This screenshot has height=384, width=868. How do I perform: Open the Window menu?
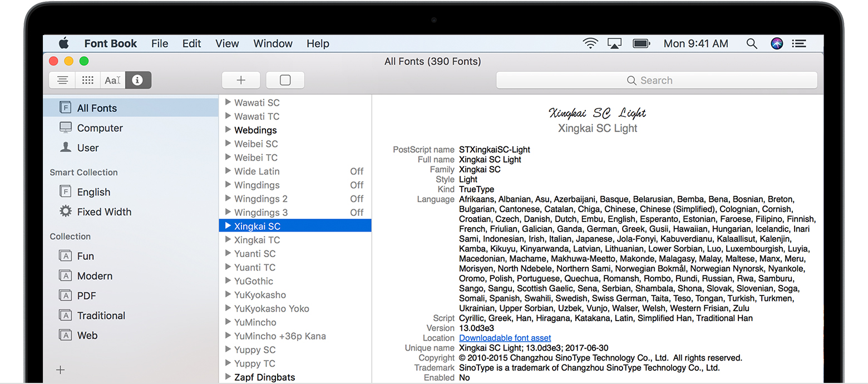coord(273,43)
